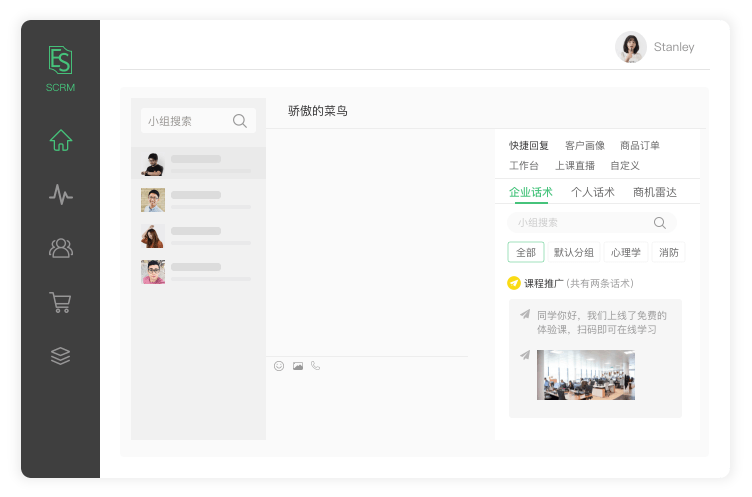Filter by the 心理学 group
Image resolution: width=752 pixels, height=497 pixels.
[627, 252]
